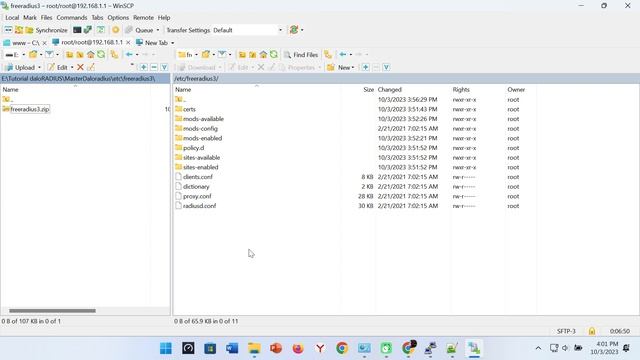Image resolution: width=640 pixels, height=360 pixels.
Task: Click the New Tab button
Action: 152,43
